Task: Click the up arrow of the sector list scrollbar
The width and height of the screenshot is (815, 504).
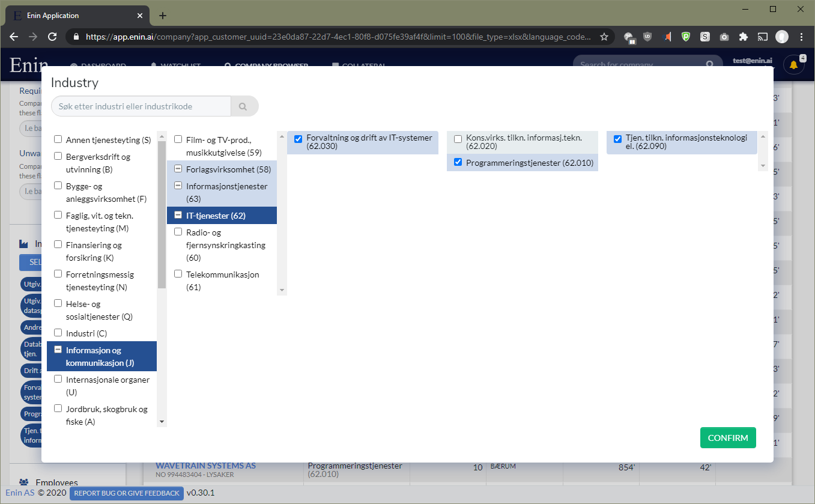Action: click(162, 135)
